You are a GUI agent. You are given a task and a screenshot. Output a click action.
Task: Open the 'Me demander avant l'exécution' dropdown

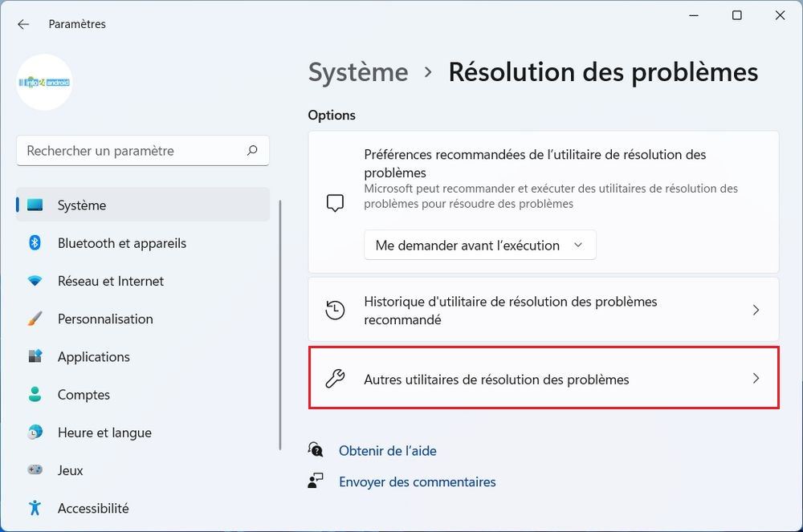pyautogui.click(x=479, y=246)
